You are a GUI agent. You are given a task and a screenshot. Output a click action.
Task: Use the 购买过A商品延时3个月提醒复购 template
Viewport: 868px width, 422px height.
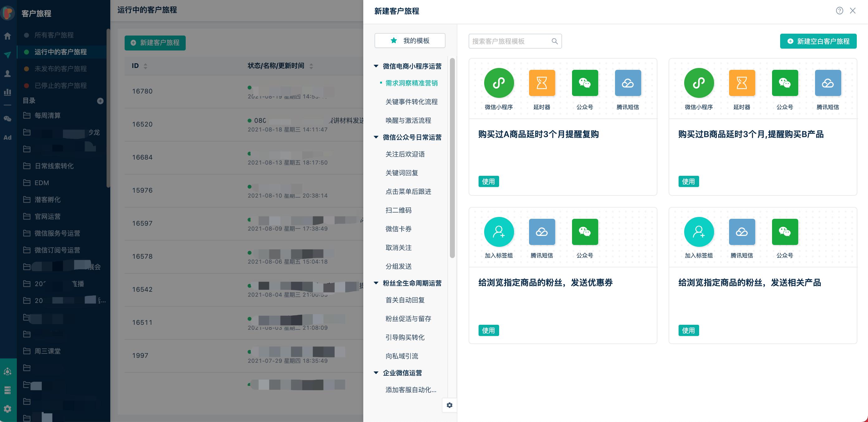488,181
